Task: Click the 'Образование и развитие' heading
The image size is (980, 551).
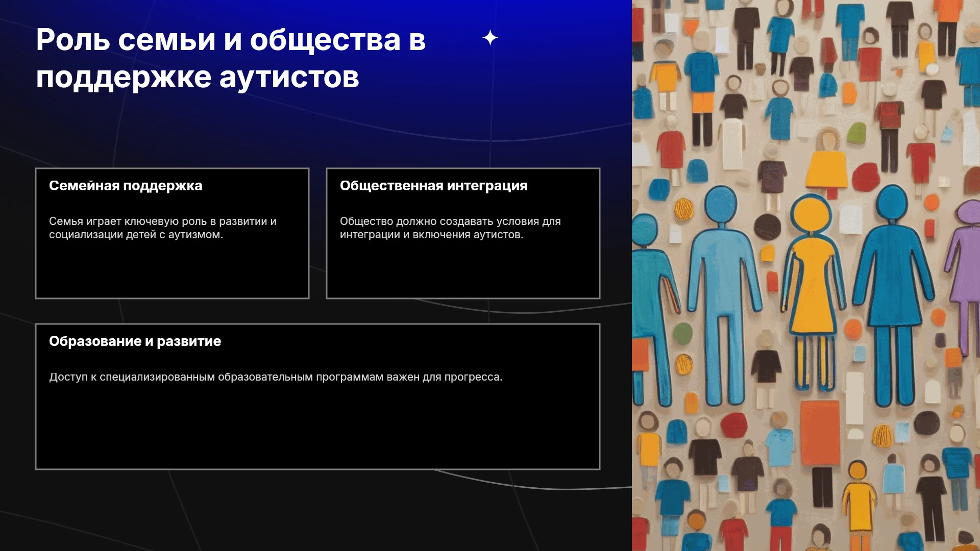Action: pos(135,341)
